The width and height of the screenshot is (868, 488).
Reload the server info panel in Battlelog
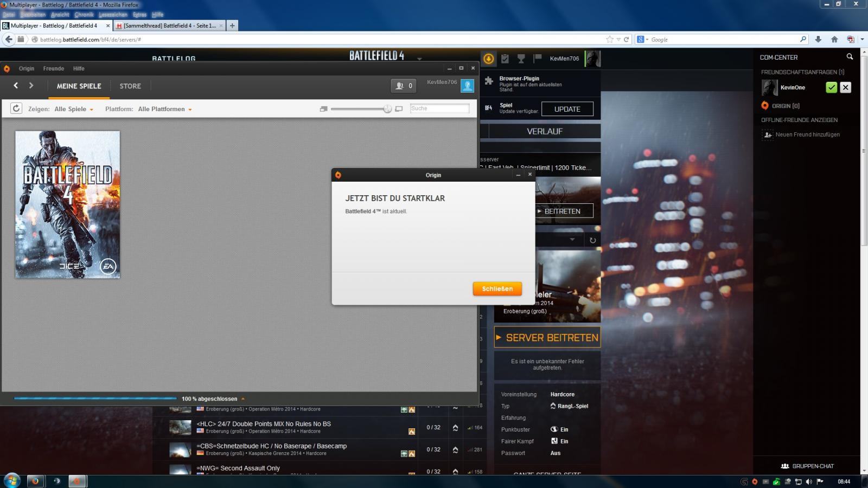(x=592, y=240)
